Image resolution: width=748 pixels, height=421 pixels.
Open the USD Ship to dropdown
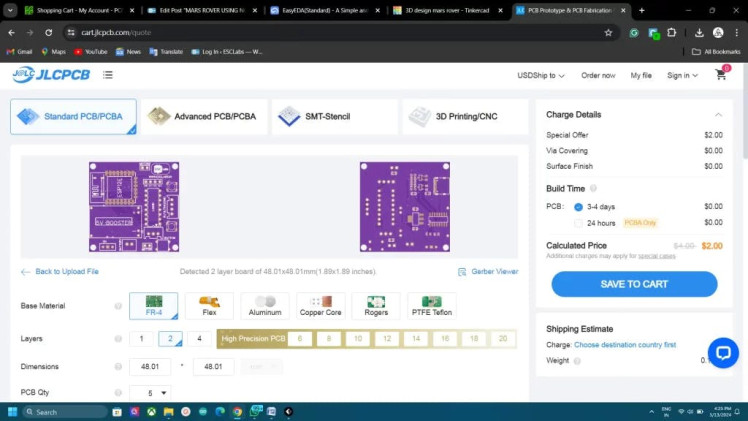coord(541,75)
